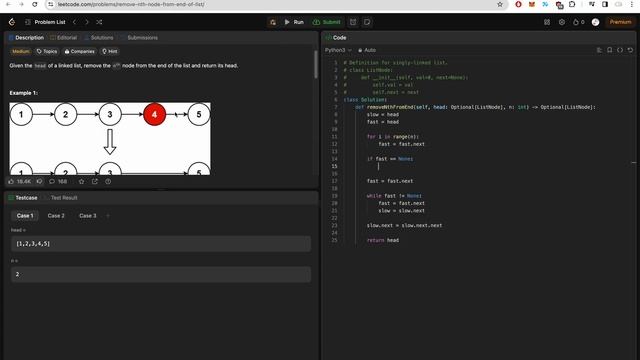Go to the previous problem arrow
The width and height of the screenshot is (640, 360).
74,22
